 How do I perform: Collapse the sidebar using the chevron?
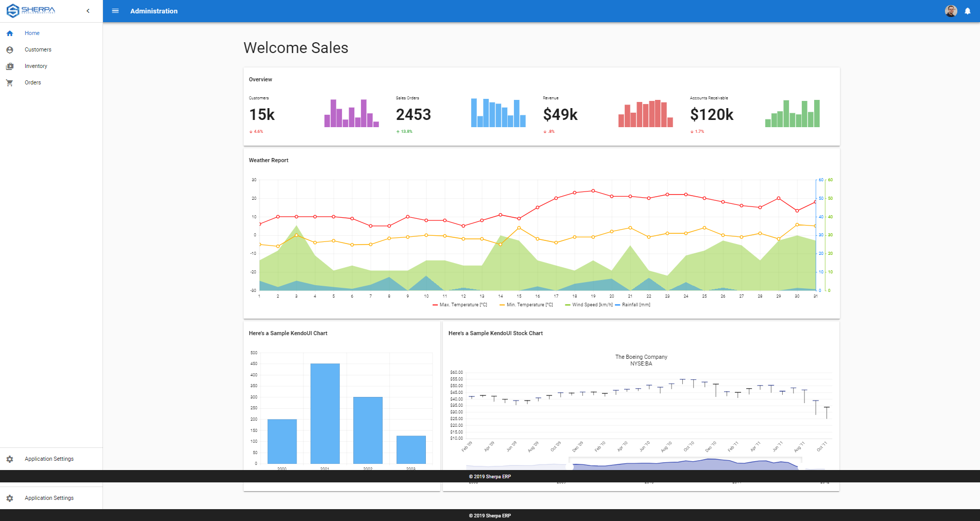coord(88,10)
